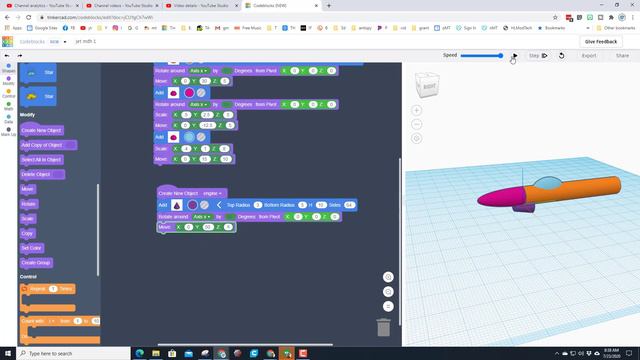Edit the Top Radius value on cone block
The width and height of the screenshot is (640, 360).
tap(258, 205)
